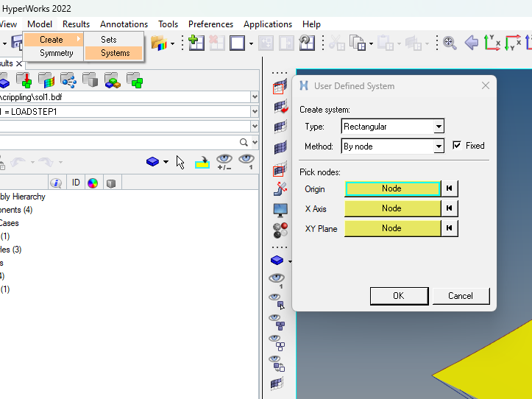Reset the X Axis node selection
This screenshot has width=532, height=399.
coord(450,208)
